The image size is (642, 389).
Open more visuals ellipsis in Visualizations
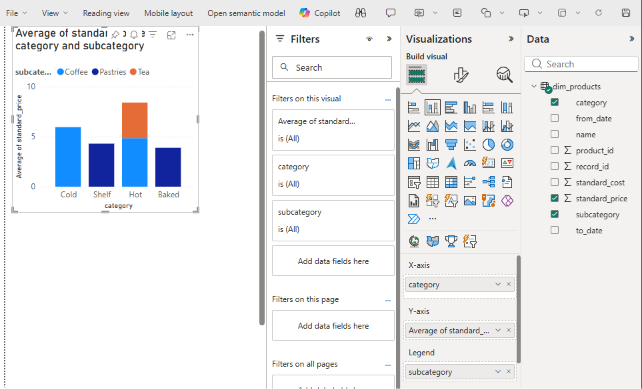pyautogui.click(x=432, y=219)
